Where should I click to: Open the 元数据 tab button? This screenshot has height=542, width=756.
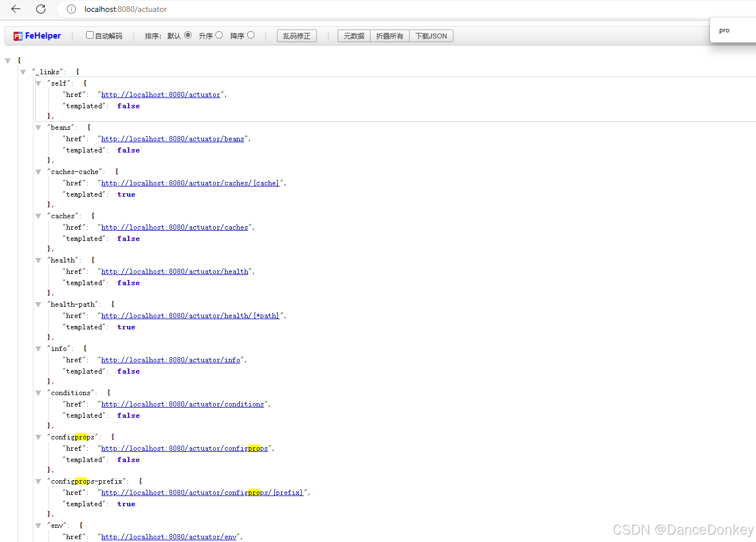354,36
